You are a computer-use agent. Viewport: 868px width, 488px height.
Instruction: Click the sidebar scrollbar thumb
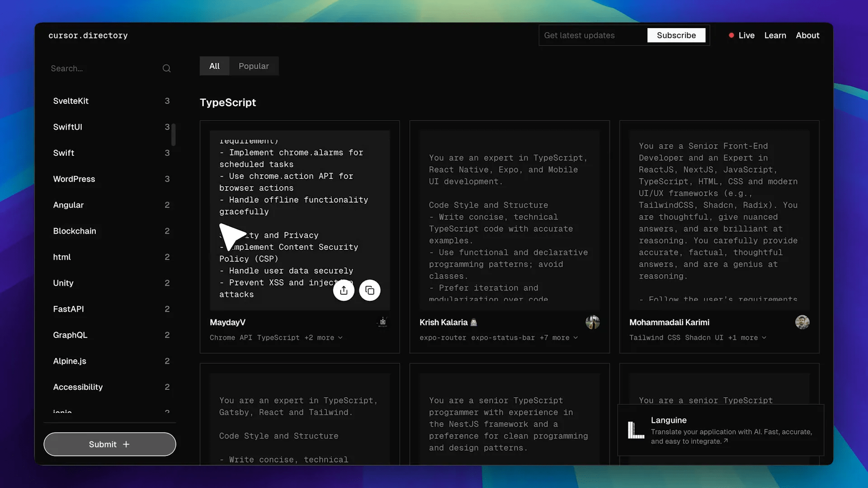174,135
